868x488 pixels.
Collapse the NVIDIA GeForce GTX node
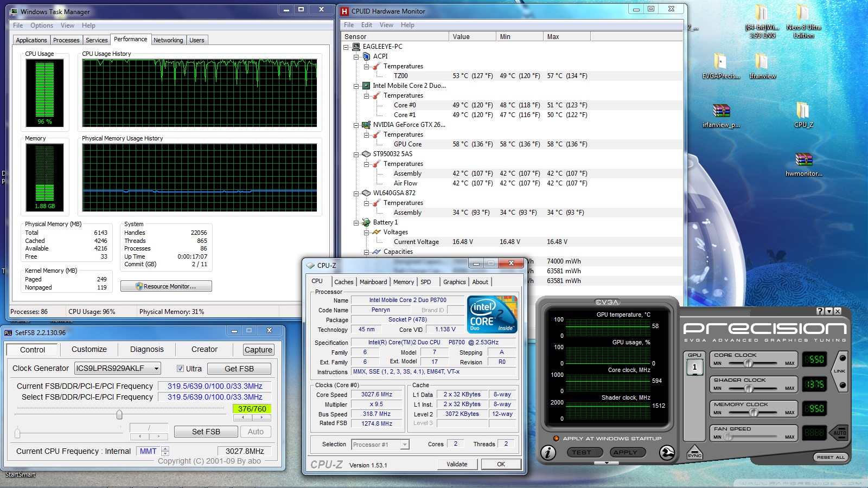356,125
